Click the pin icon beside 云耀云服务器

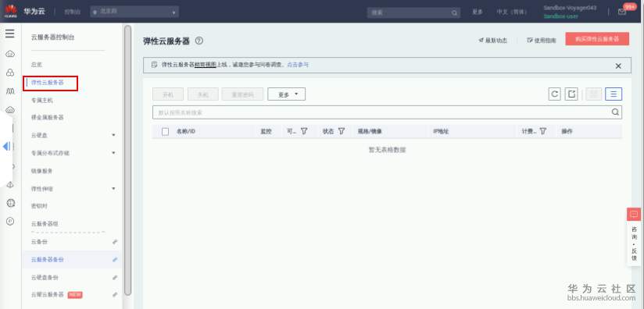click(115, 295)
